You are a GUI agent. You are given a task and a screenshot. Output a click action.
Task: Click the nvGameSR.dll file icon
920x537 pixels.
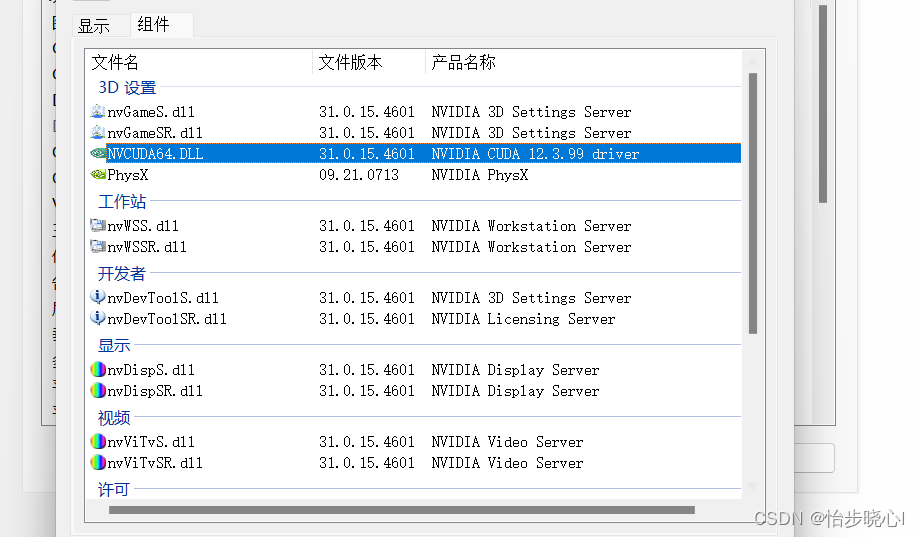(x=97, y=132)
